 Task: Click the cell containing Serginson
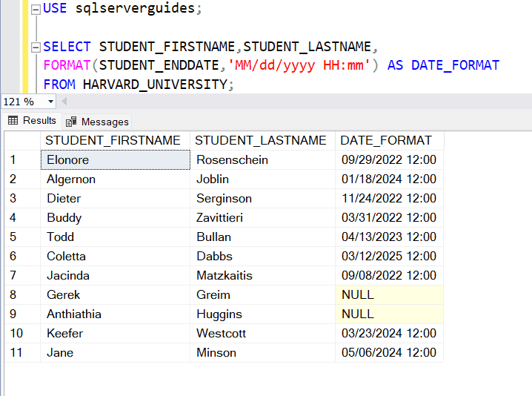(x=262, y=198)
